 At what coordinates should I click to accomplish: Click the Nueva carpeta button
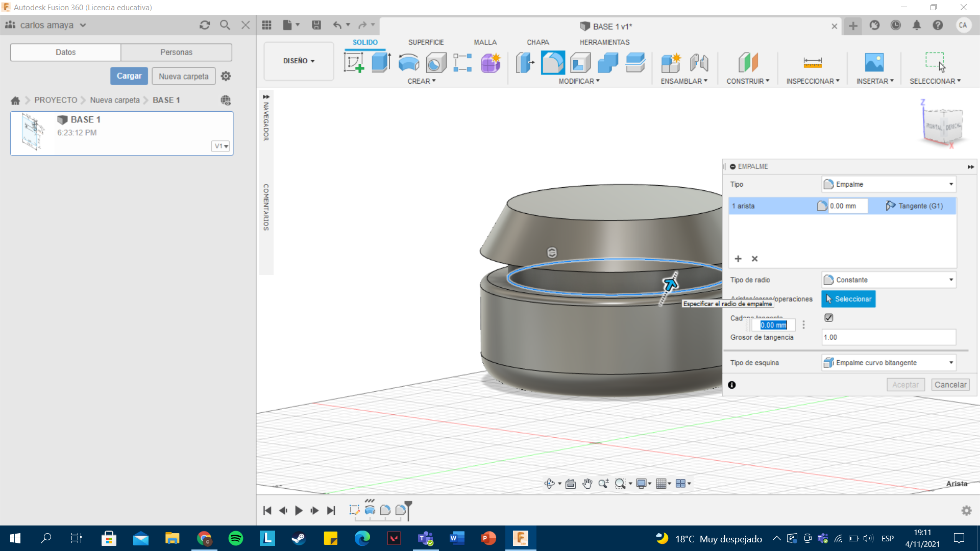183,76
